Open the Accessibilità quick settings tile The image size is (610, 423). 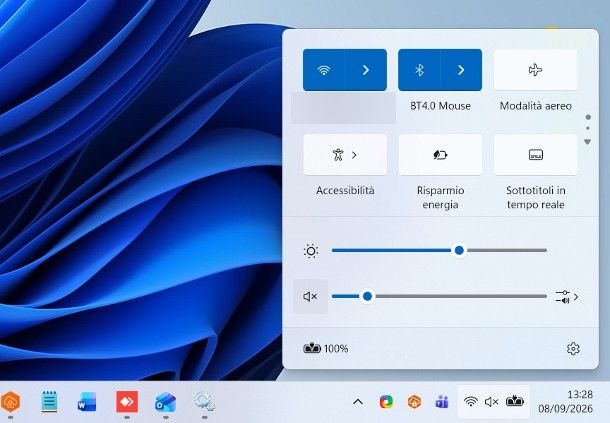click(345, 155)
